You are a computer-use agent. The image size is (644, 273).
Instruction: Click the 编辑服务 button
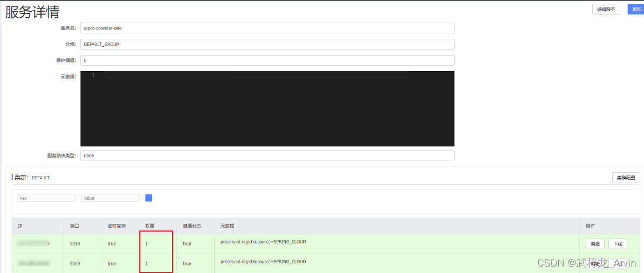click(x=606, y=10)
